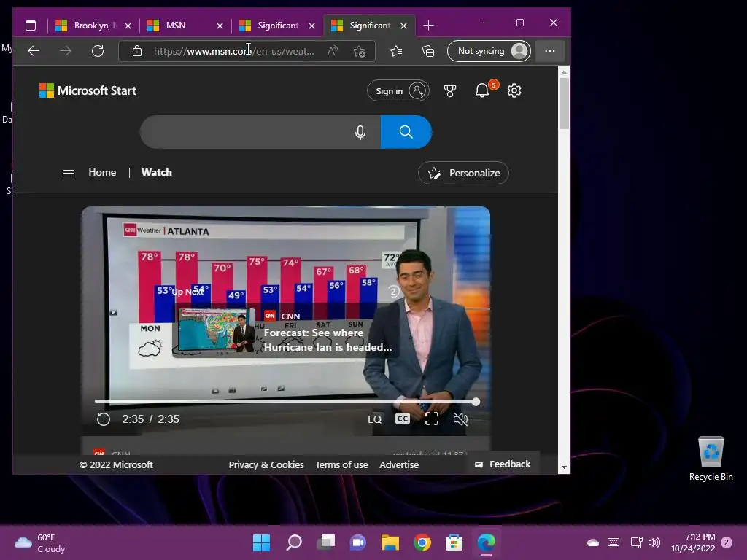Open Microsoft Start settings gear
This screenshot has width=747, height=560.
(514, 90)
